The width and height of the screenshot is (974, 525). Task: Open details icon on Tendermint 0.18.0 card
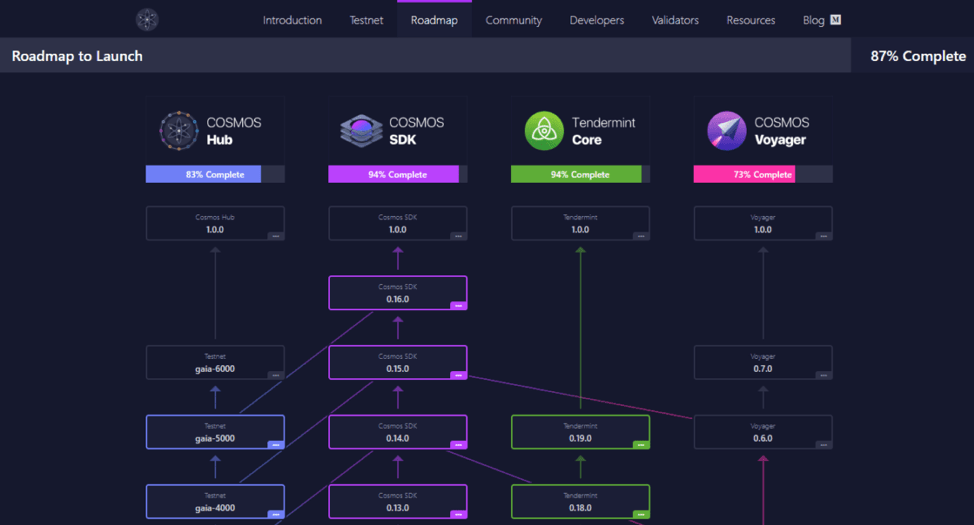pyautogui.click(x=640, y=514)
